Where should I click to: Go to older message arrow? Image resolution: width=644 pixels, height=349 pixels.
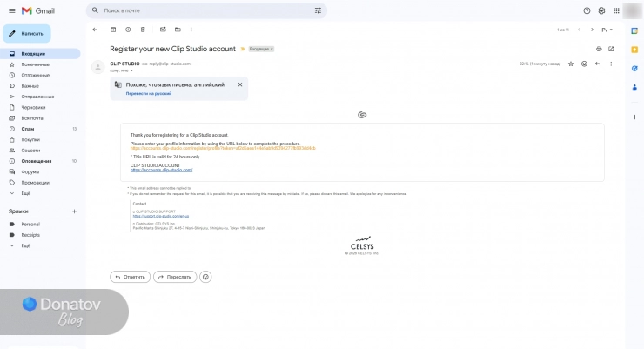click(x=592, y=30)
